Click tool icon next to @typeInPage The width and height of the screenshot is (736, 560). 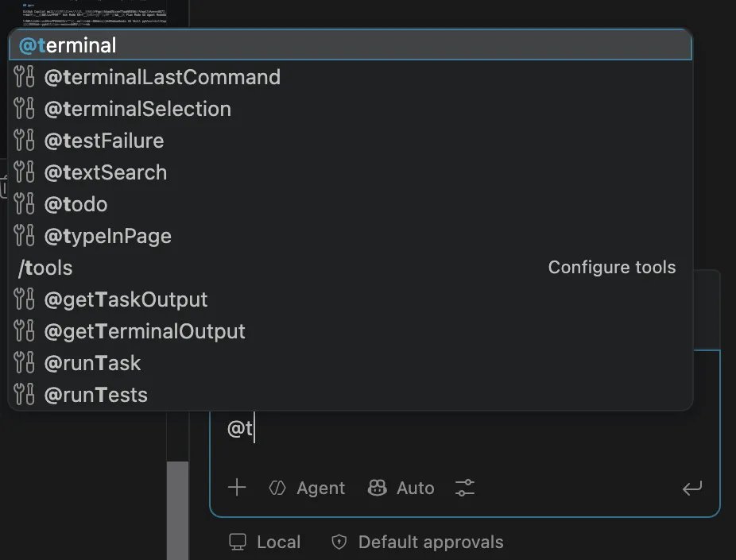click(24, 236)
